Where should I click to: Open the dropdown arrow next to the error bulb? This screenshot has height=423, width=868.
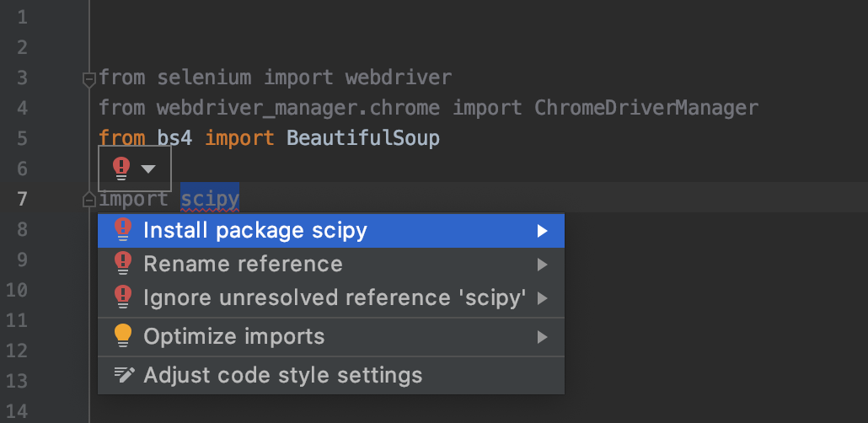148,169
